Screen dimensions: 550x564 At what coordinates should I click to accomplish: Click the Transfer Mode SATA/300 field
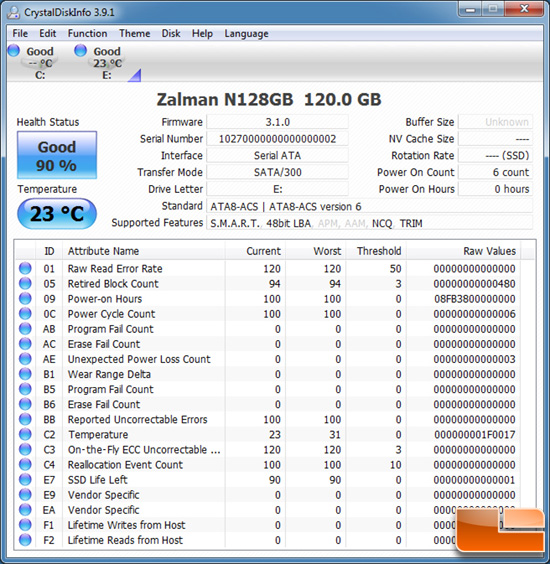277,172
